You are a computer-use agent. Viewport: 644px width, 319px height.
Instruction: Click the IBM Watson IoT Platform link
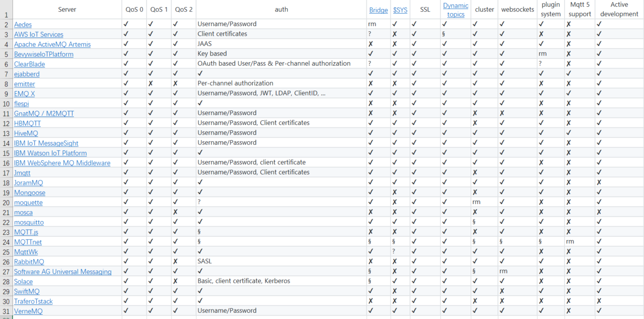(50, 153)
